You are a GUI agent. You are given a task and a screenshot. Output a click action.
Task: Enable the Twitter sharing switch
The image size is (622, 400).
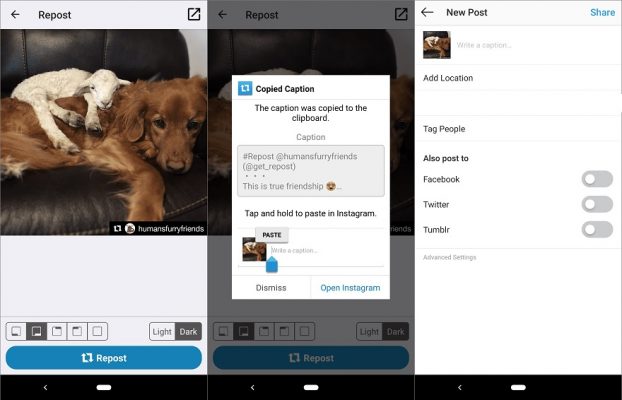tap(597, 204)
